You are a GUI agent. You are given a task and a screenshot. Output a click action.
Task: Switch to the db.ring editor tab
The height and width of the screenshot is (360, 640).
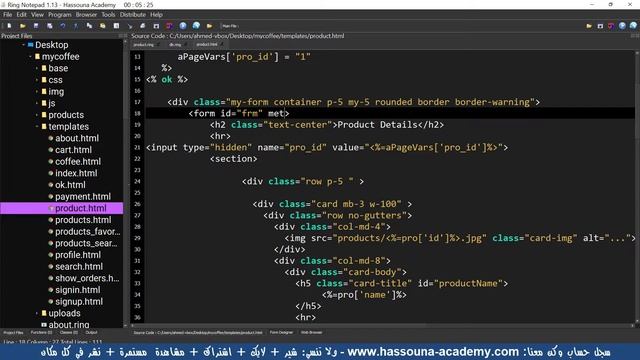[176, 44]
